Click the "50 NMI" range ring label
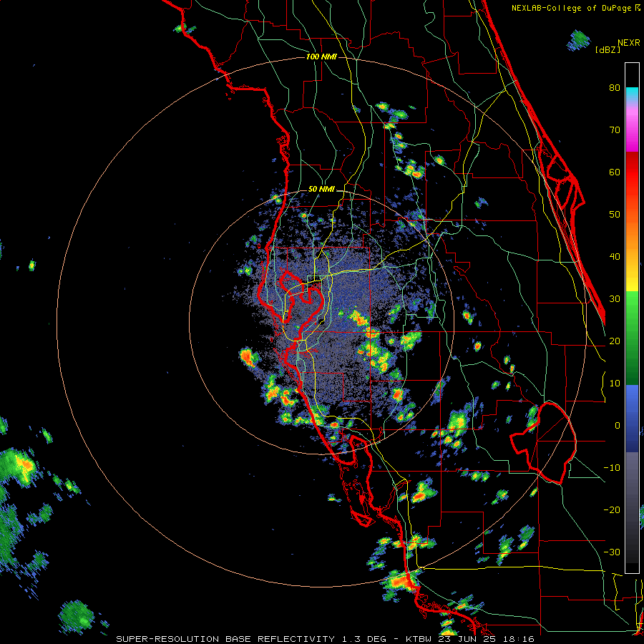 tap(321, 190)
